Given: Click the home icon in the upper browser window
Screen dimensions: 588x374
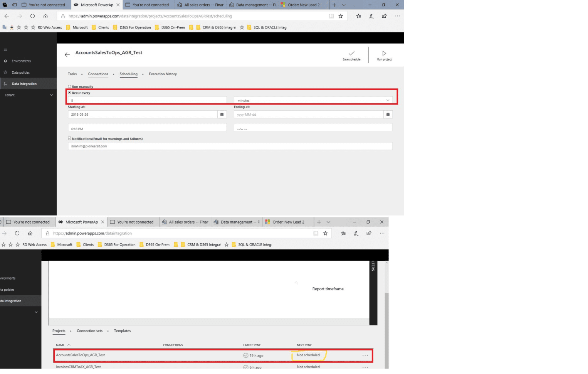Looking at the screenshot, I should tap(45, 16).
